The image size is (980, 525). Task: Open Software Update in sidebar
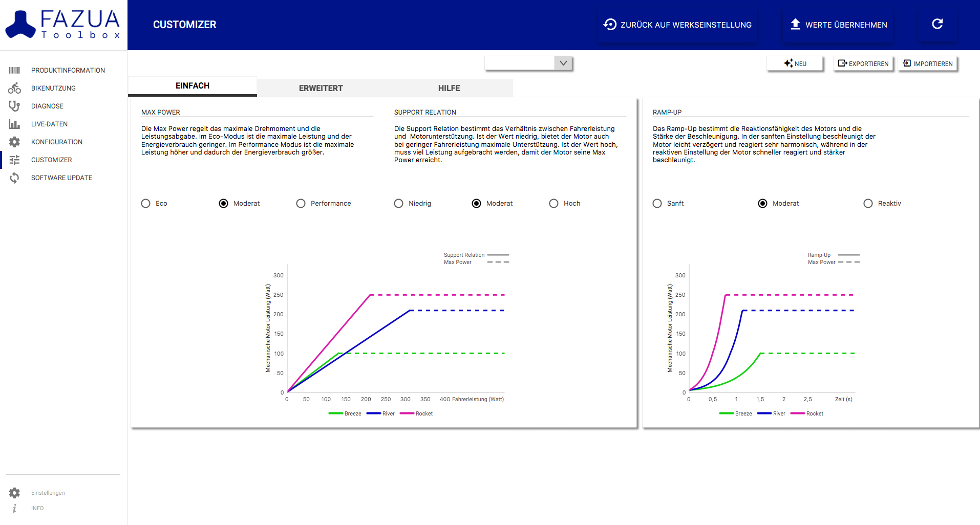coord(63,178)
